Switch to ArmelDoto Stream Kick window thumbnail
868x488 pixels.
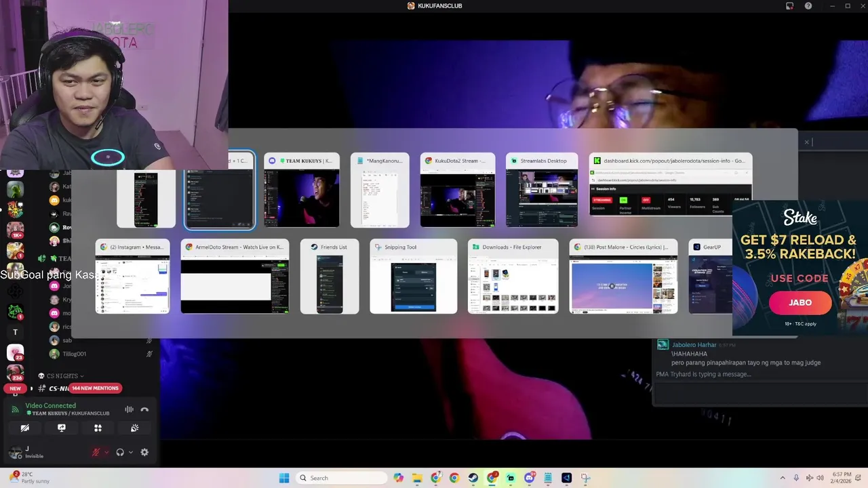click(235, 277)
